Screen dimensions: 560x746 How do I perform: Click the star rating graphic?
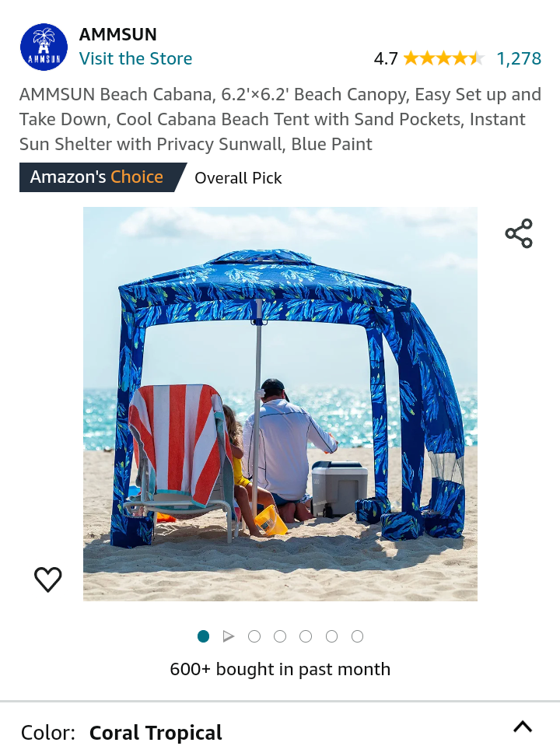(444, 58)
